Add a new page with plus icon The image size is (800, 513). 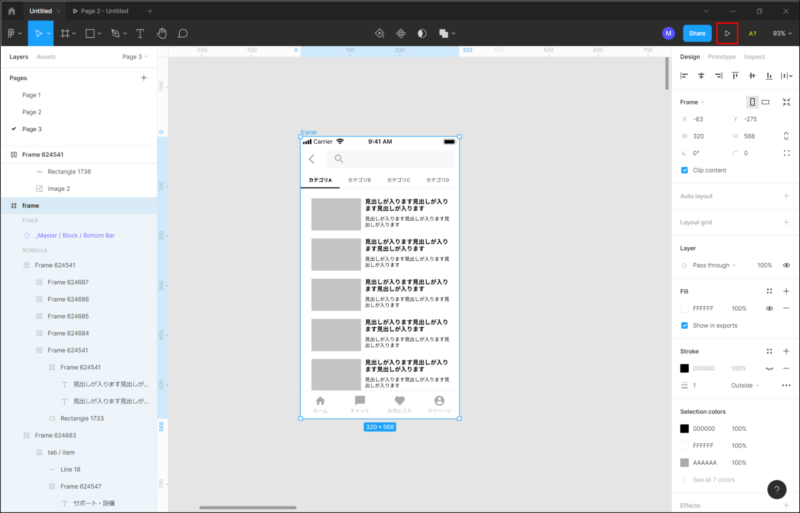pyautogui.click(x=143, y=77)
